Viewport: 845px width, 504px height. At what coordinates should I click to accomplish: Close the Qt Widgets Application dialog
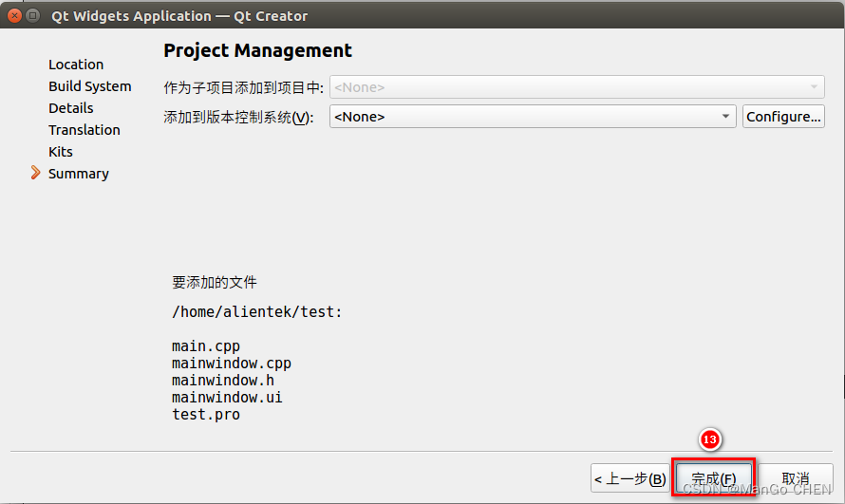point(12,15)
